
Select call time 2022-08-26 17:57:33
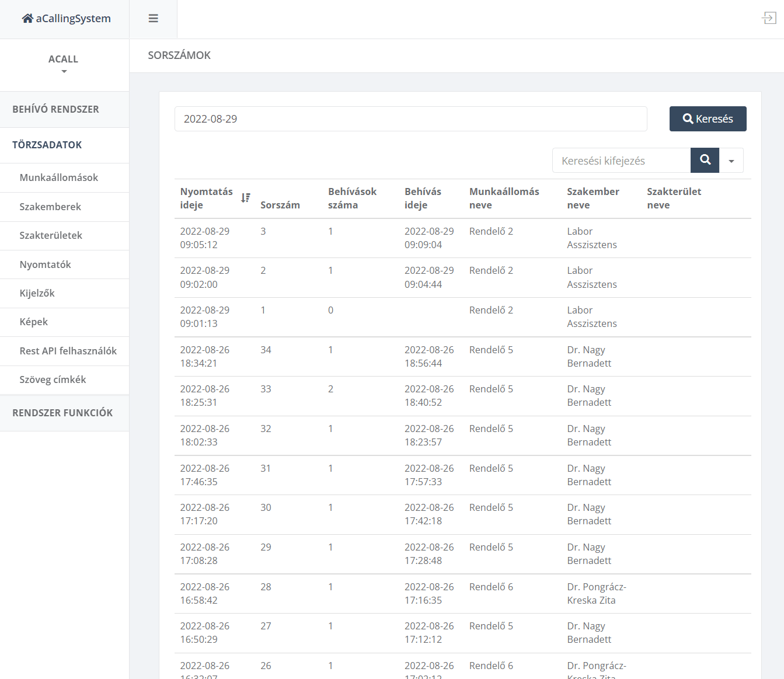tap(429, 475)
